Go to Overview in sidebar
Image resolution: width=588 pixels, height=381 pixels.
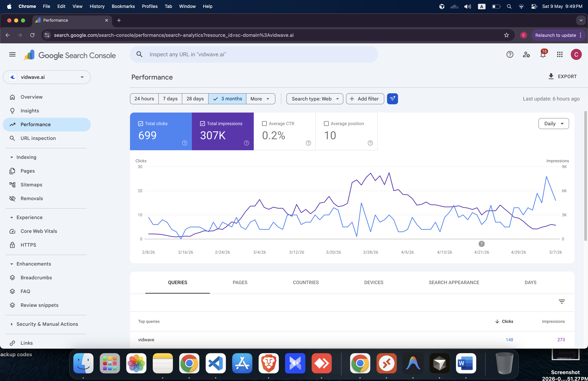[47, 97]
